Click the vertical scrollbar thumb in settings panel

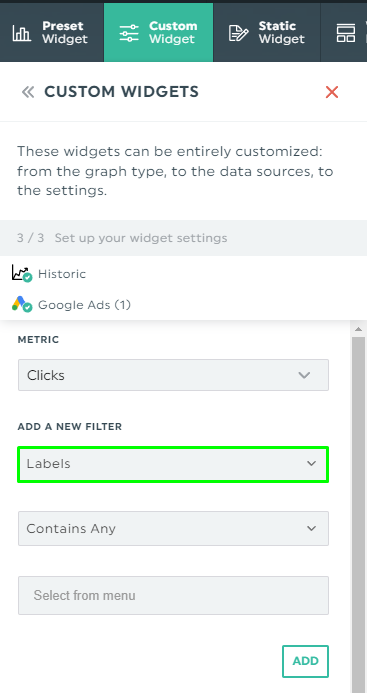(x=359, y=515)
